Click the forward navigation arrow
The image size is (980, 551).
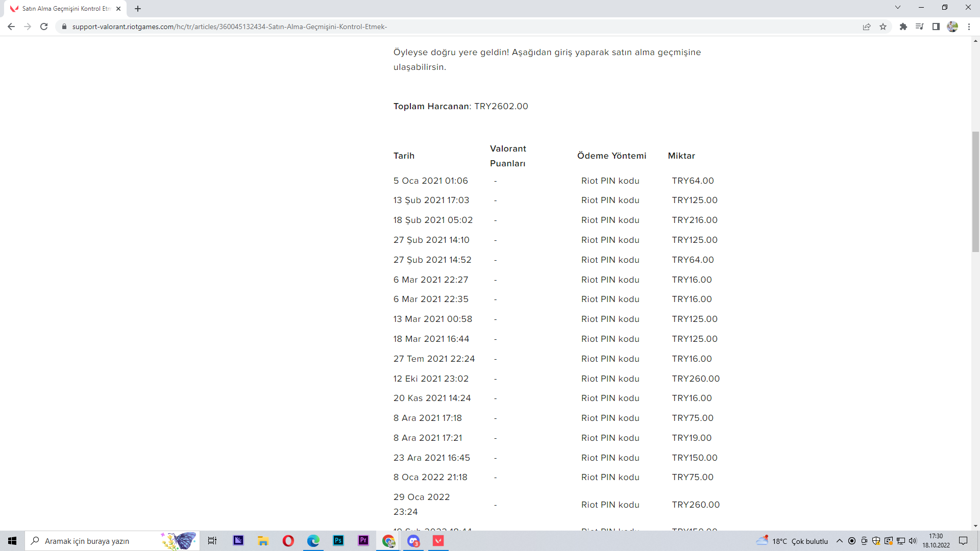tap(28, 27)
